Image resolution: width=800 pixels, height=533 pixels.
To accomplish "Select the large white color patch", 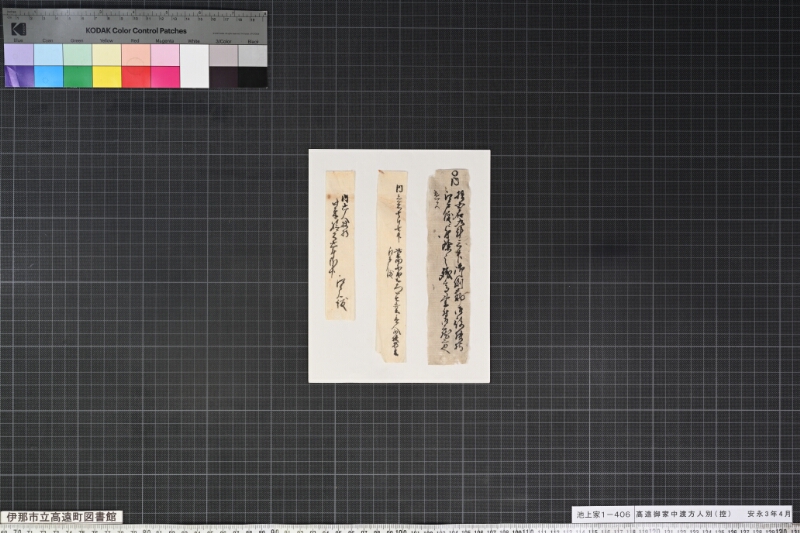I will [194, 66].
